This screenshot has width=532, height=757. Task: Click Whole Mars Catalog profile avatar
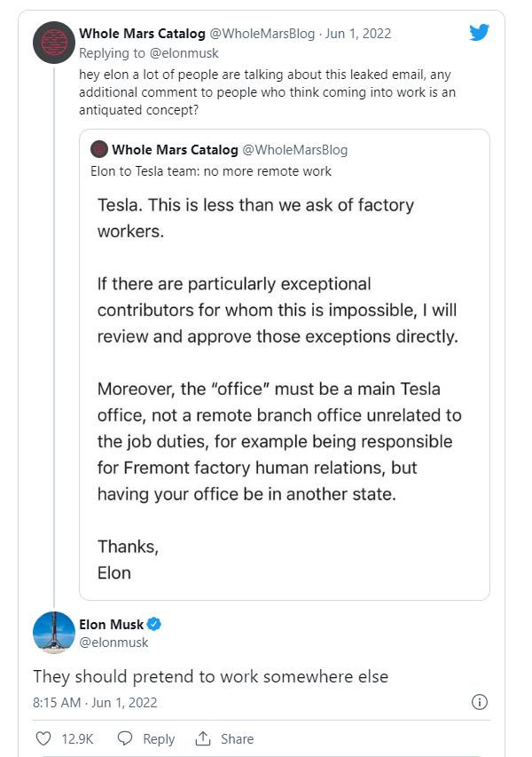(53, 43)
